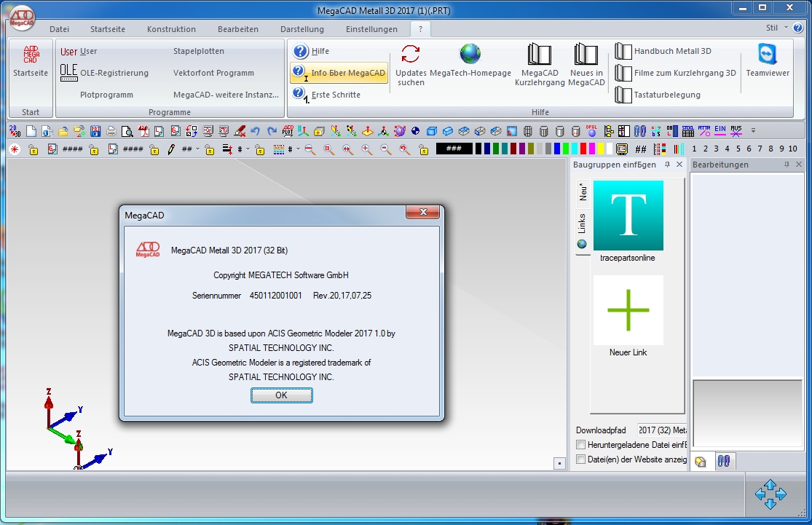
Task: Click the OPGL sphere icon
Action: 591,131
